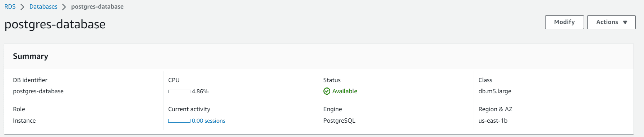Click the breadcrumb chevron after Databases
This screenshot has height=137, width=644.
click(64, 7)
